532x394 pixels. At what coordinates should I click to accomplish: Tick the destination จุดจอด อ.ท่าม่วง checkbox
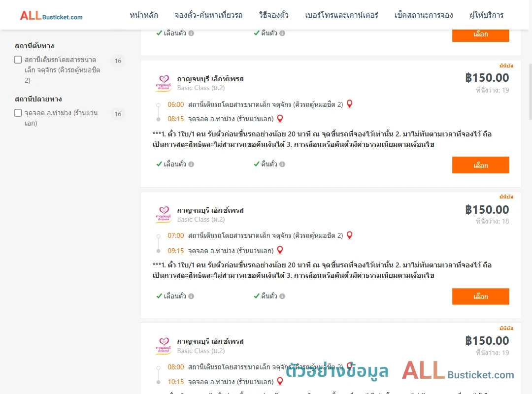(x=18, y=113)
